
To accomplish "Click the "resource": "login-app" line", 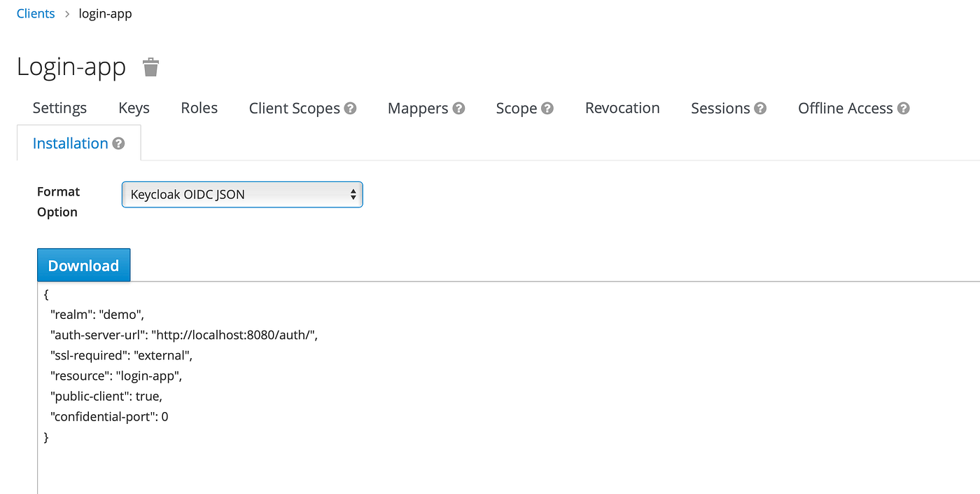I will pos(116,376).
